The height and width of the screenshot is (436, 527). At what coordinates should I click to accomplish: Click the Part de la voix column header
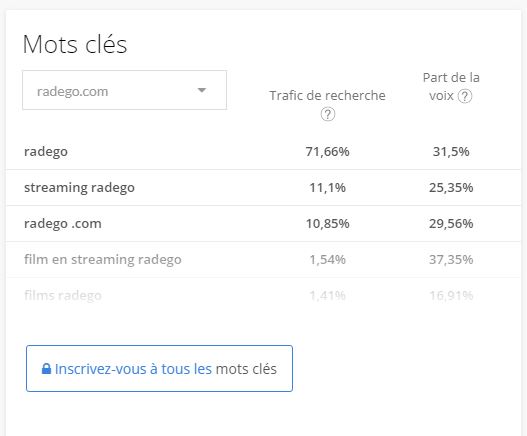point(451,87)
